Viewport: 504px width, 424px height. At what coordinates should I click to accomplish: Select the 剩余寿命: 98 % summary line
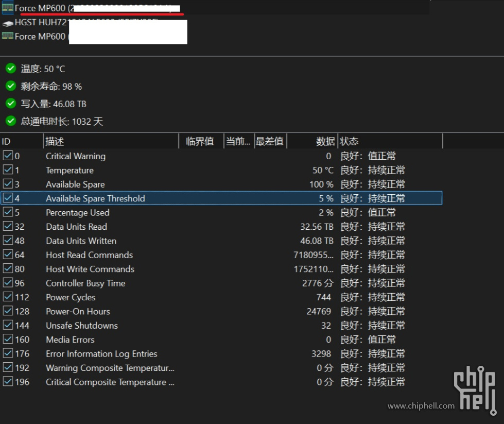(51, 86)
